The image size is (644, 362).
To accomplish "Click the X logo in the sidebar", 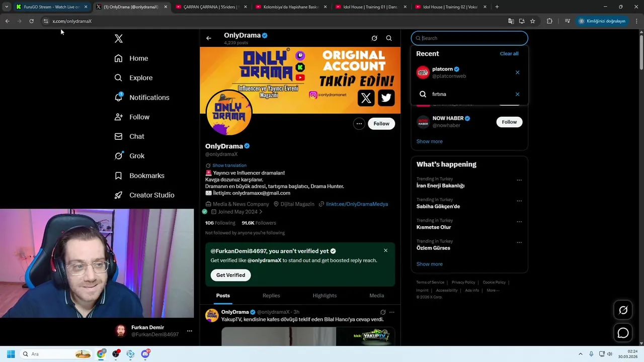I will coord(119,39).
